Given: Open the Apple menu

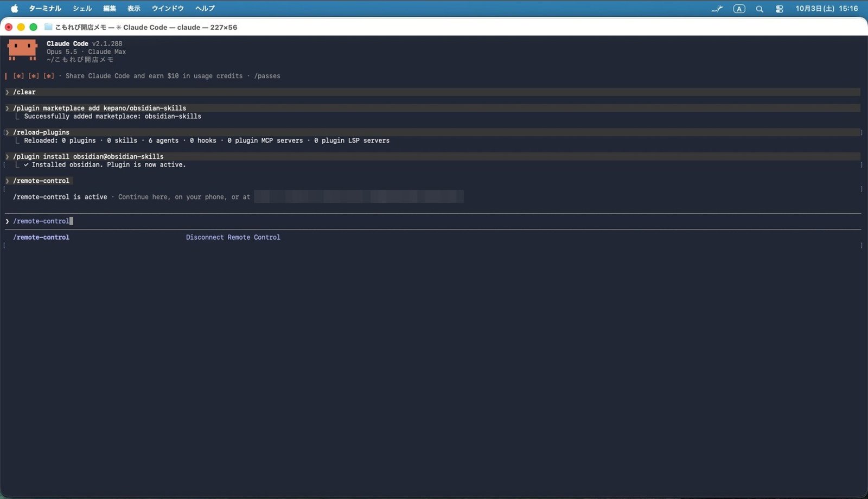Looking at the screenshot, I should pos(15,8).
